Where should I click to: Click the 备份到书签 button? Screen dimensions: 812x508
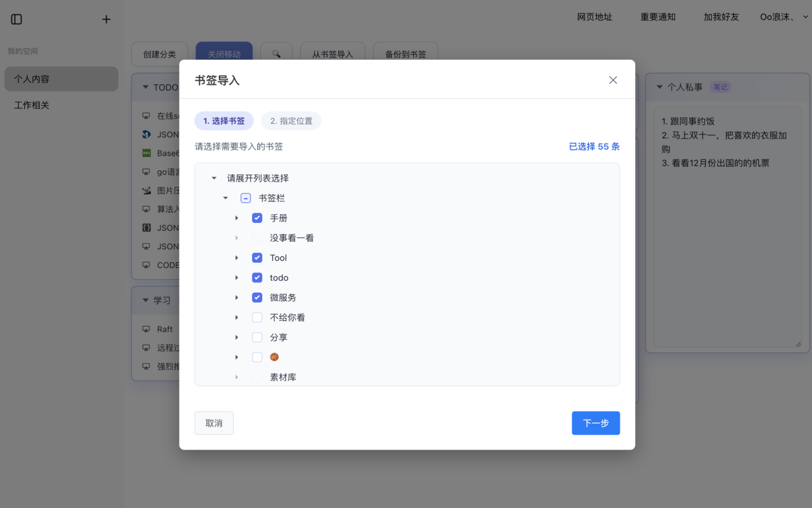pos(405,54)
